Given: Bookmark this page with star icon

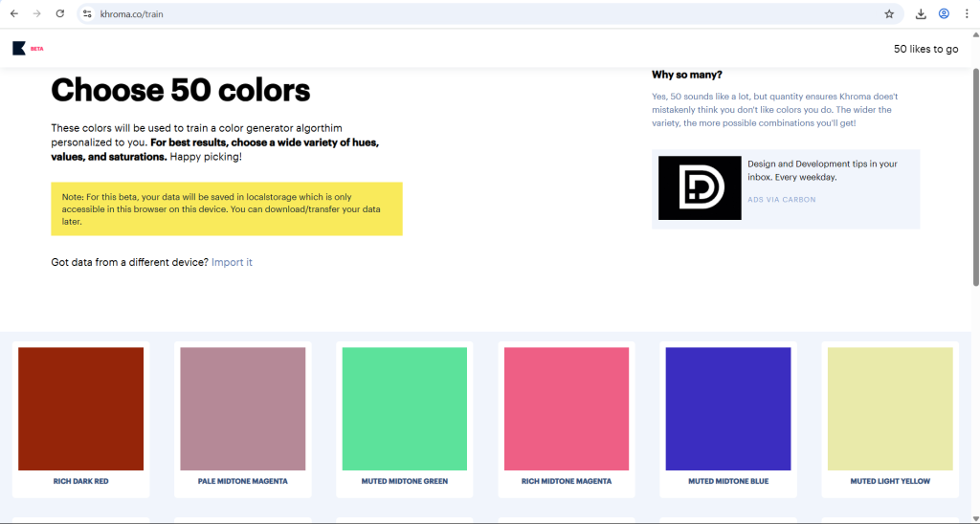Looking at the screenshot, I should [x=889, y=14].
